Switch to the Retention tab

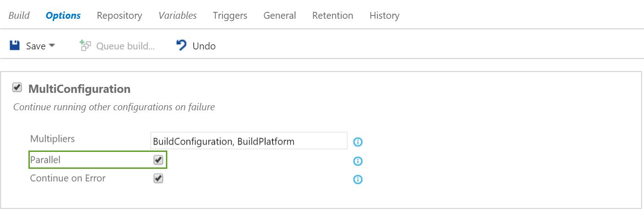[332, 16]
